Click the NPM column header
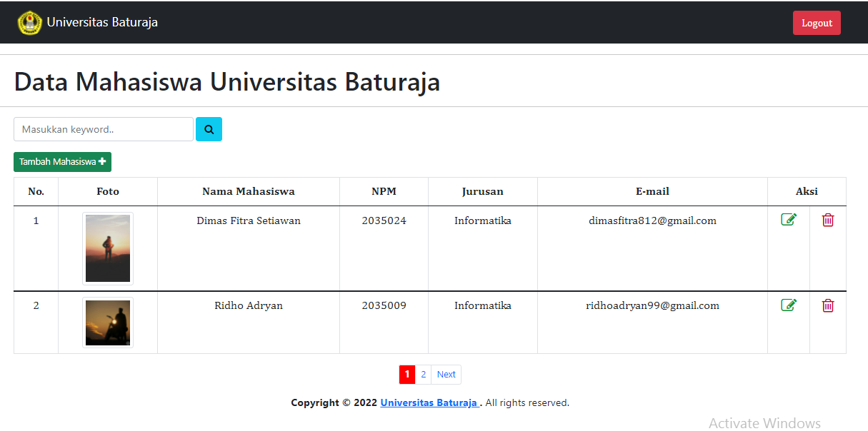868x431 pixels. [x=384, y=191]
